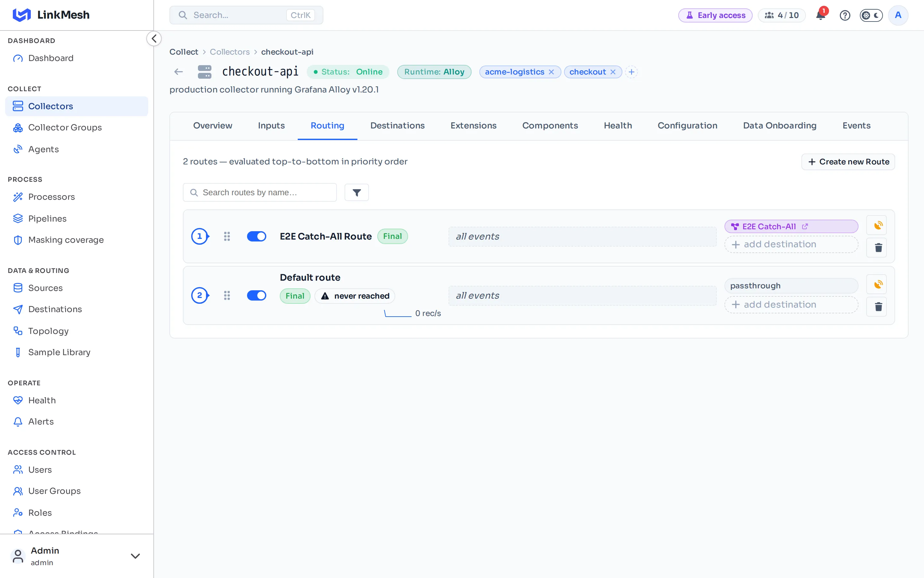
Task: Click orange live-capture icon on E2E Catch-All Route
Action: 877,225
